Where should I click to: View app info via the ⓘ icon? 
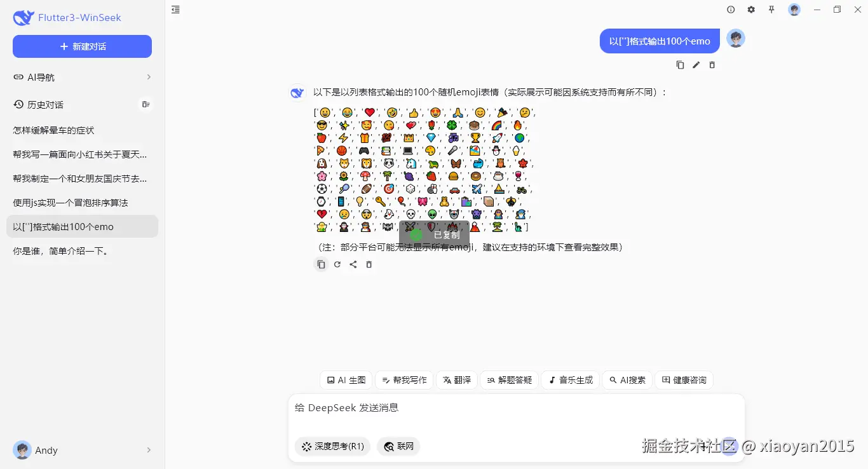pyautogui.click(x=731, y=10)
